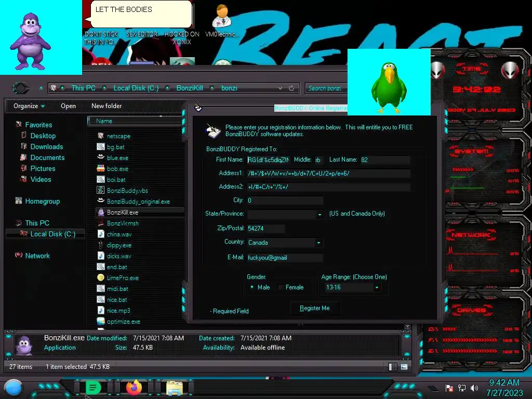Open Videos in the sidebar
532x399 pixels.
coord(41,179)
